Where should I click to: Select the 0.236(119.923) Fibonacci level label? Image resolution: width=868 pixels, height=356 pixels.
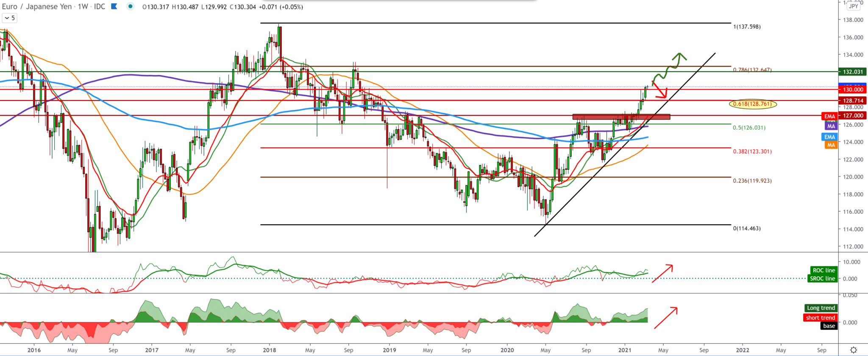[x=752, y=180]
